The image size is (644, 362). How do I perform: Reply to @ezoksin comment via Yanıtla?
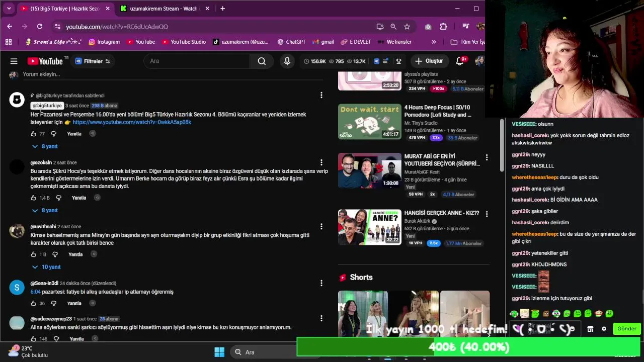pos(79,198)
